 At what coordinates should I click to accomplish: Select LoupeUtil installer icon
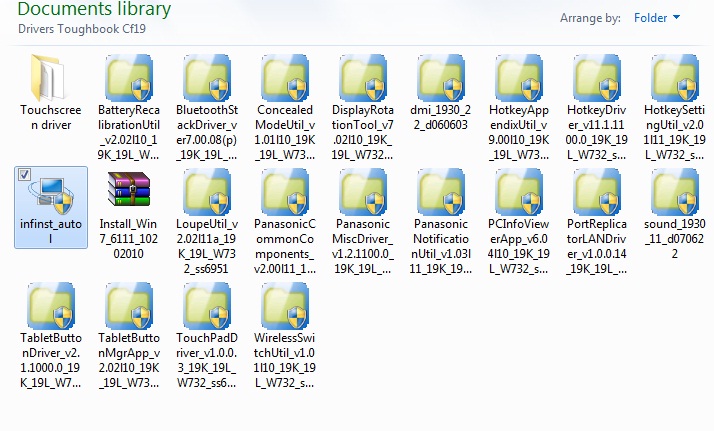coord(207,192)
